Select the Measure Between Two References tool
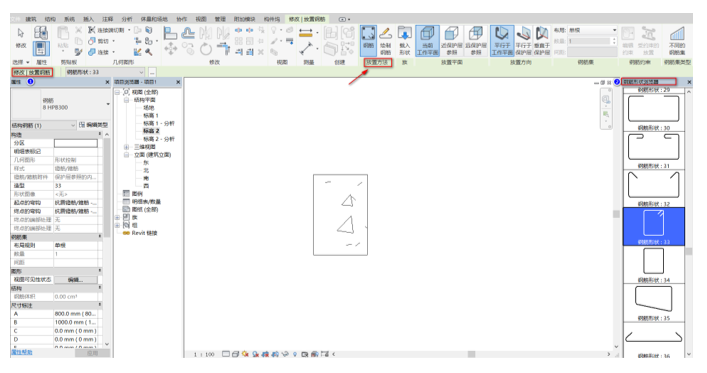 coord(307,48)
